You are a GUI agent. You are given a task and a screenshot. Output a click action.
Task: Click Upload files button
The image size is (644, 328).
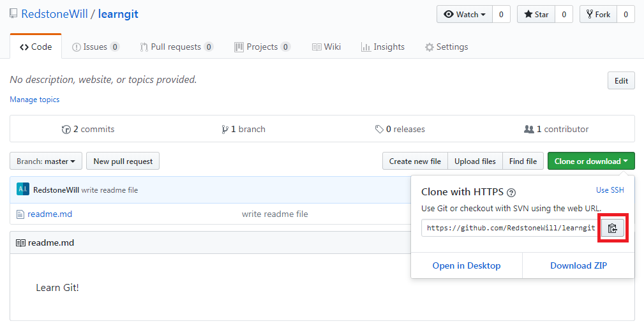(476, 161)
